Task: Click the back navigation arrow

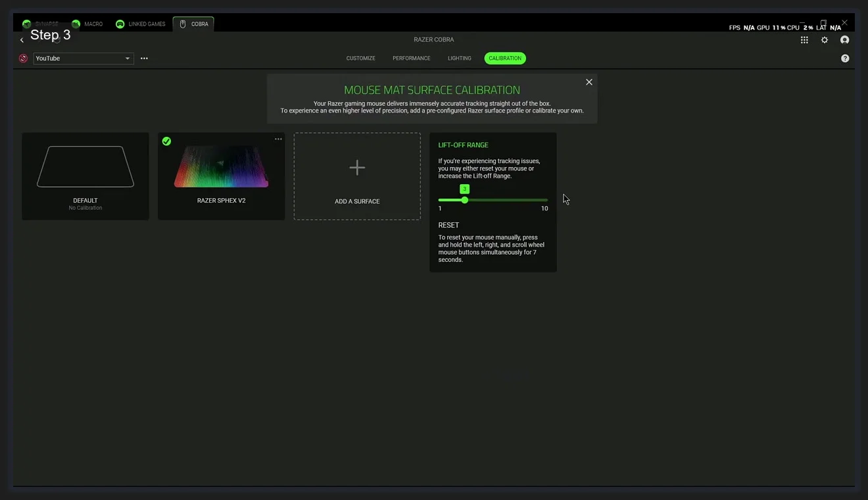Action: click(x=22, y=39)
